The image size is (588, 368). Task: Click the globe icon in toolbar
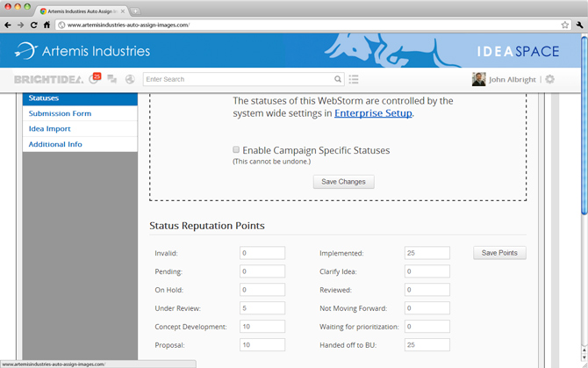point(130,79)
